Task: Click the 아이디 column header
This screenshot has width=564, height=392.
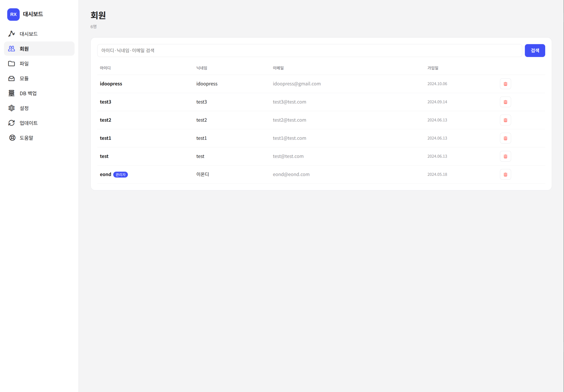Action: click(105, 68)
